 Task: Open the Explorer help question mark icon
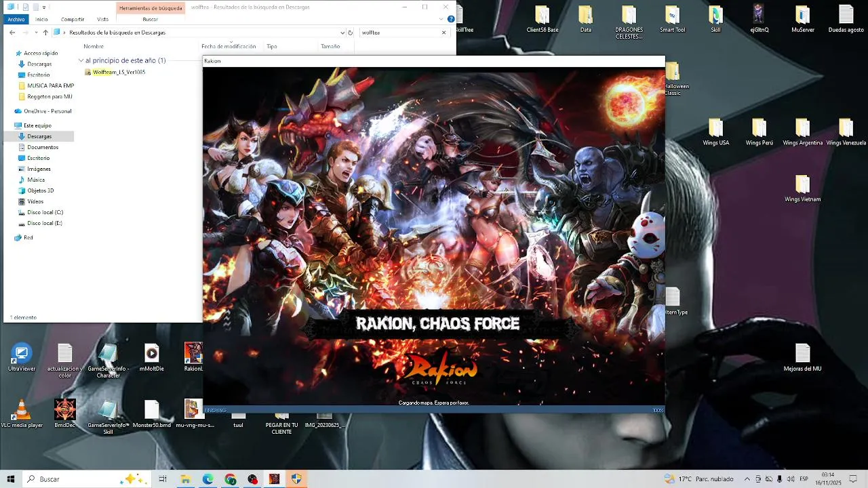[x=451, y=19]
